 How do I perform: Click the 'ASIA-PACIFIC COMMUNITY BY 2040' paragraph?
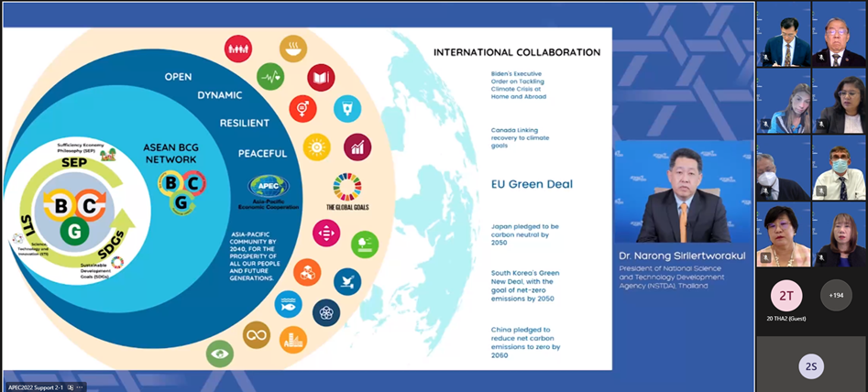[253, 256]
